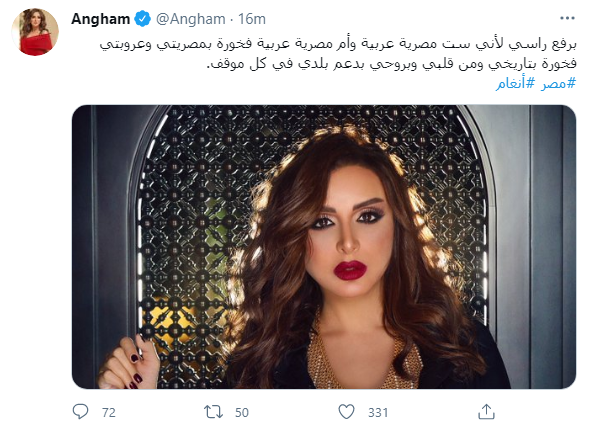Open the @Angham handle link
The height and width of the screenshot is (431, 593).
pyautogui.click(x=191, y=19)
